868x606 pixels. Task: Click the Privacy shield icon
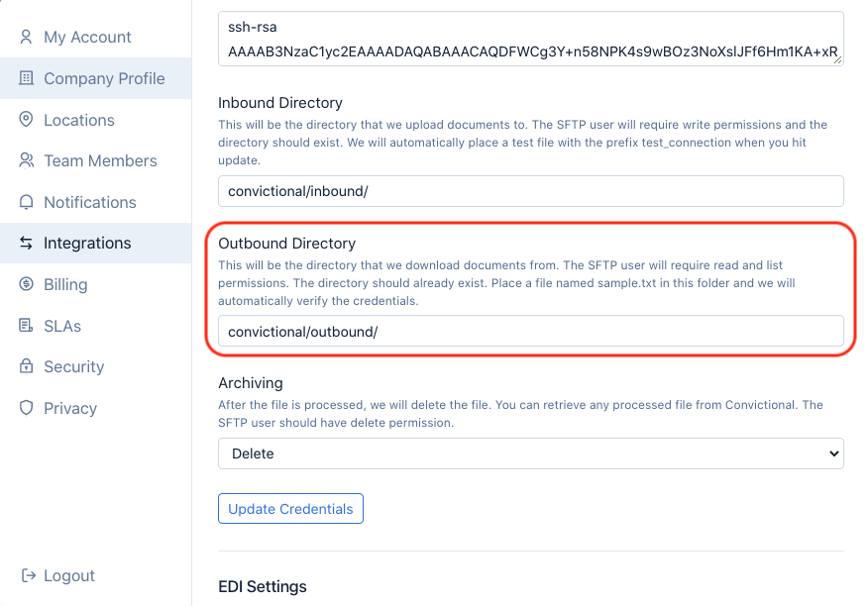(27, 408)
